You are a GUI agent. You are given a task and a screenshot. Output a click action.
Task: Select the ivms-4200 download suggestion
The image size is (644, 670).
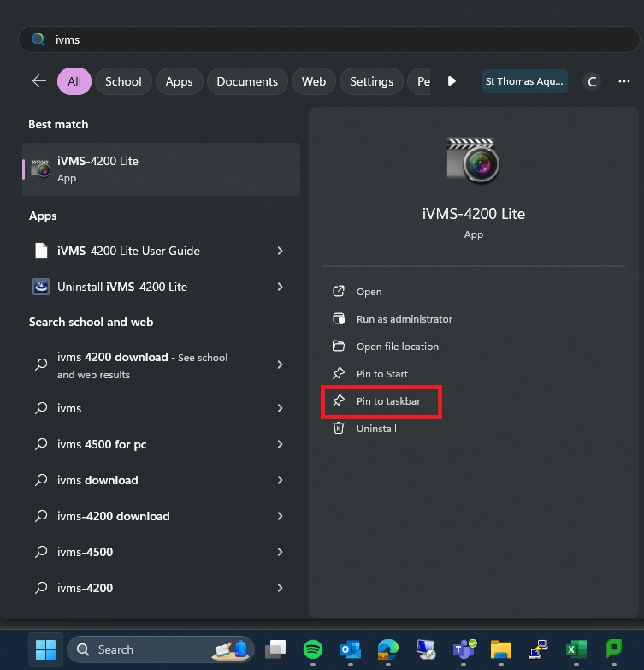pos(113,516)
